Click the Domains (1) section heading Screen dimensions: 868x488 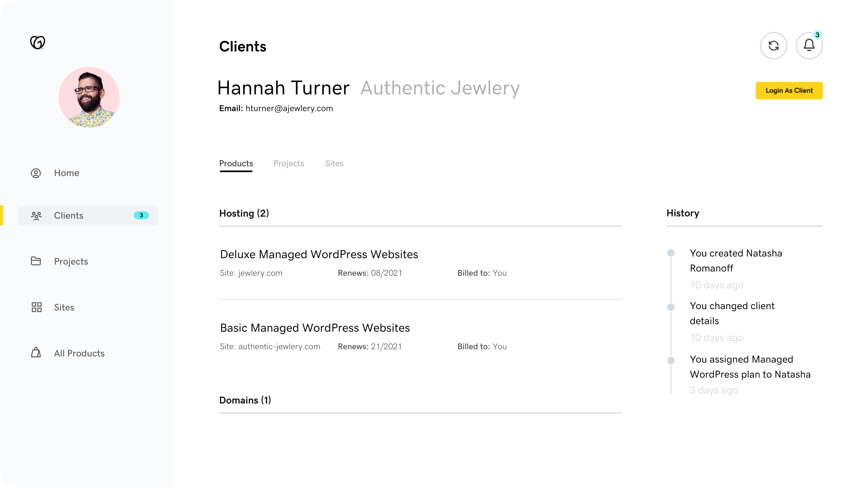tap(245, 400)
